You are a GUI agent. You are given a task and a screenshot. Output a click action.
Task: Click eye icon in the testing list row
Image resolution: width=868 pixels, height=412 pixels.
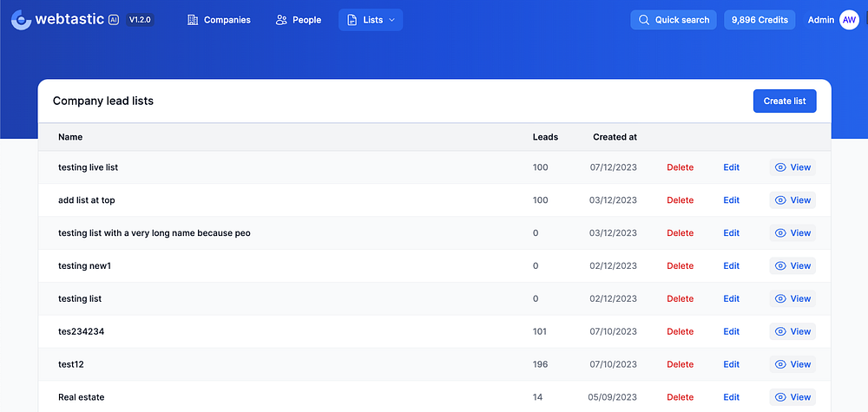pos(780,298)
